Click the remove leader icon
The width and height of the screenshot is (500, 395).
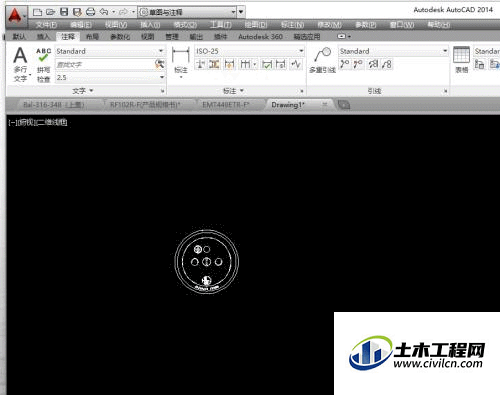click(358, 64)
